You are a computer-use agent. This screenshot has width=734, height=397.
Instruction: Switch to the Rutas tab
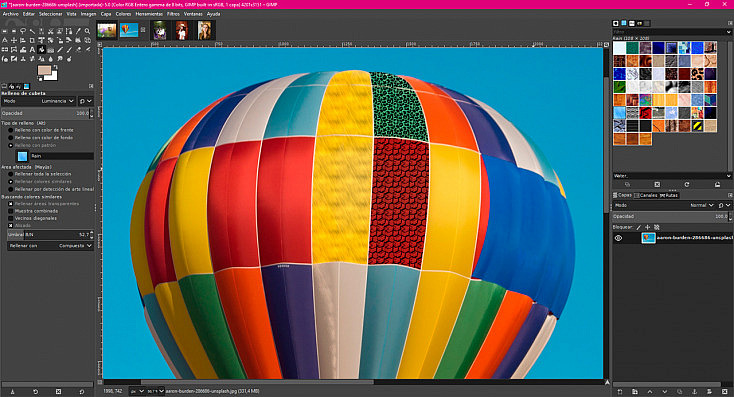669,195
